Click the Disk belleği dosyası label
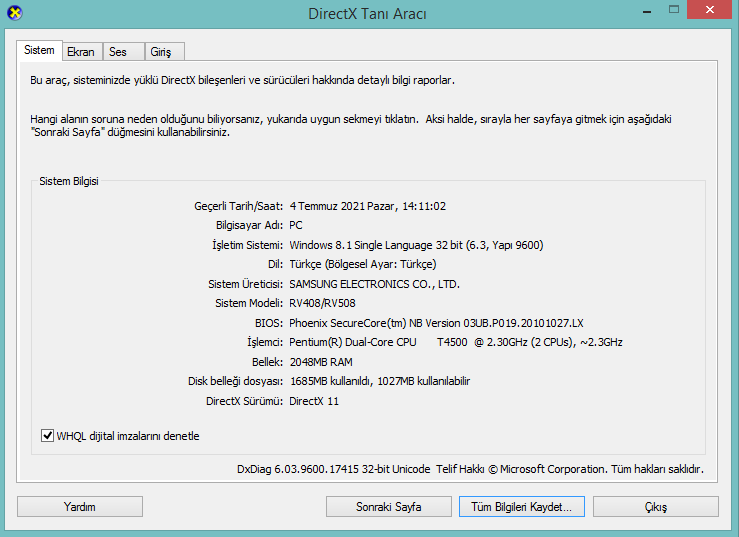The image size is (739, 537). pos(236,381)
